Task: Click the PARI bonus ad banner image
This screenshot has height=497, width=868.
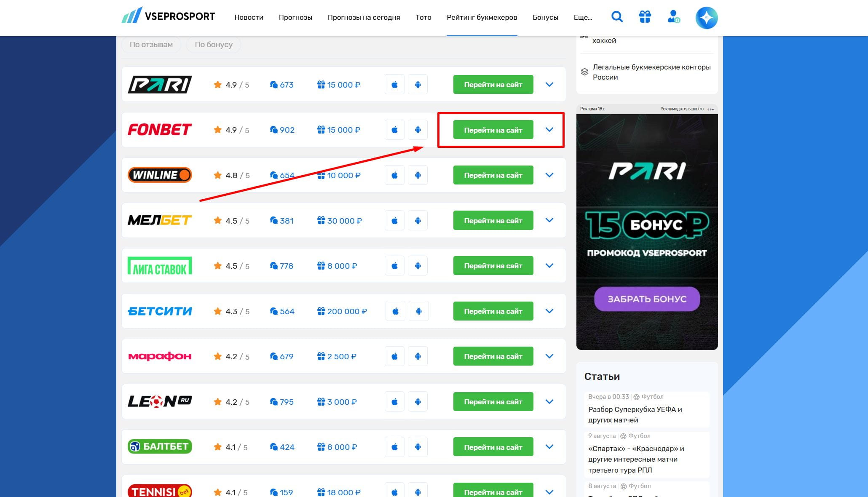Action: tap(647, 232)
